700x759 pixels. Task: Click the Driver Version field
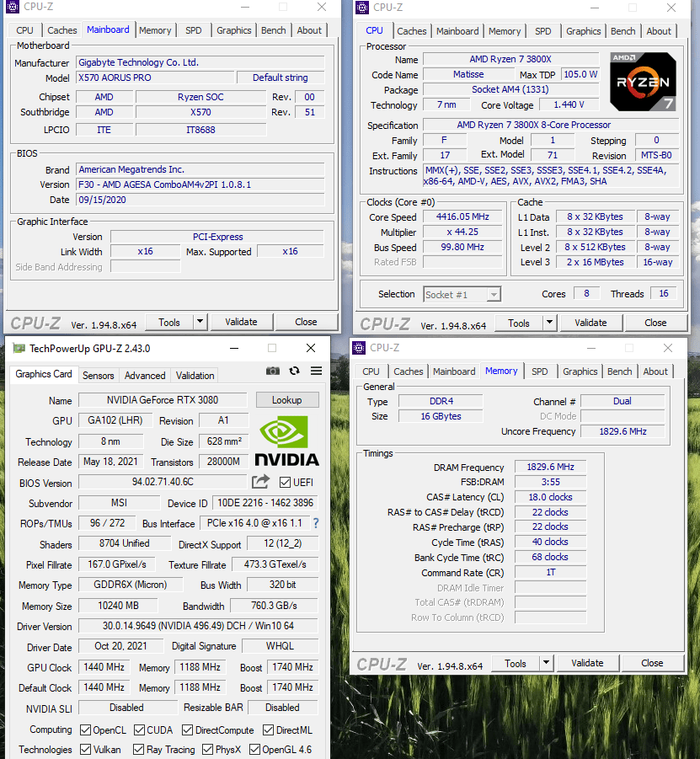198,625
